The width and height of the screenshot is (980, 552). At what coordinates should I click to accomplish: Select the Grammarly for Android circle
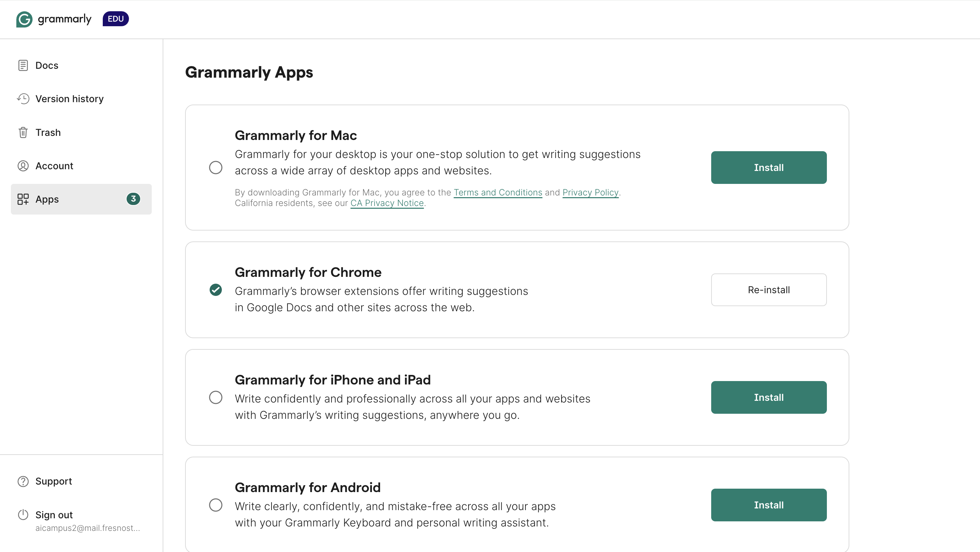216,505
